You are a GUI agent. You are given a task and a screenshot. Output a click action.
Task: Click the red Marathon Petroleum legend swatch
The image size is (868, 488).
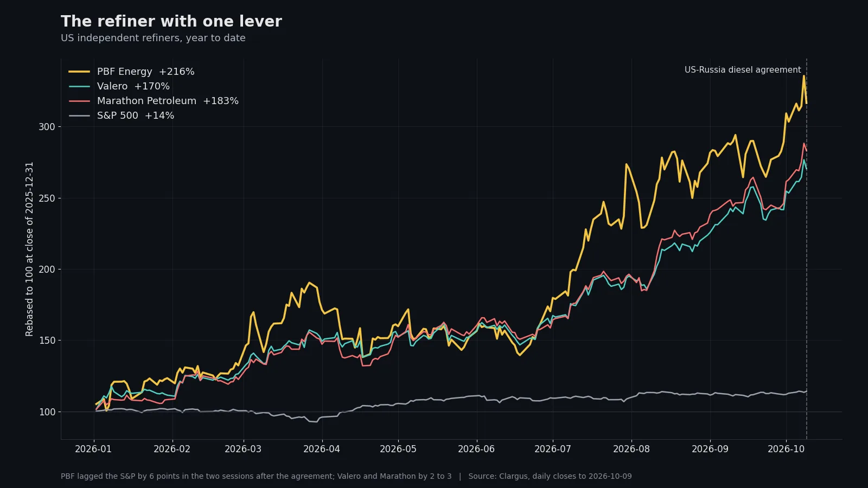coord(79,101)
